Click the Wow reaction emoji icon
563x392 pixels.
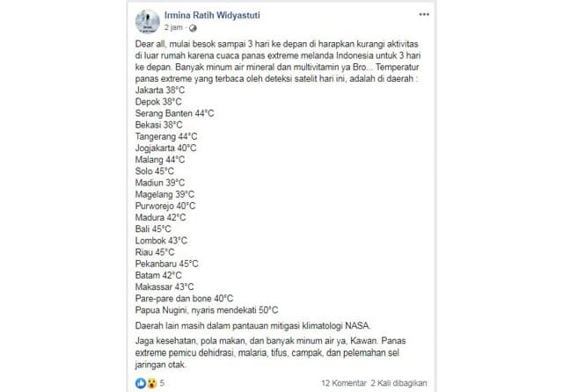pyautogui.click(x=150, y=383)
